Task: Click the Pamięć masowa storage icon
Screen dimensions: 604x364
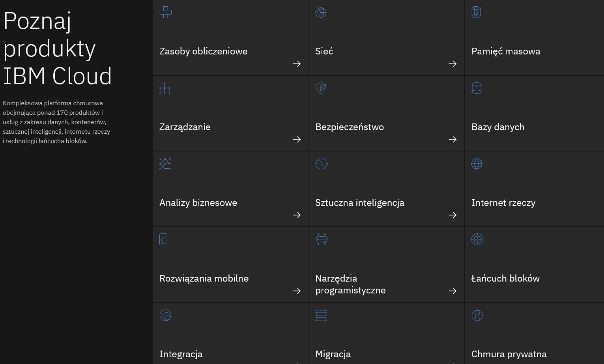Action: tap(476, 12)
